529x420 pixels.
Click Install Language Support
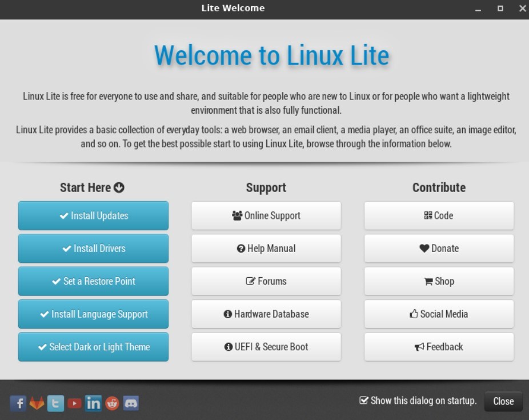pyautogui.click(x=94, y=314)
